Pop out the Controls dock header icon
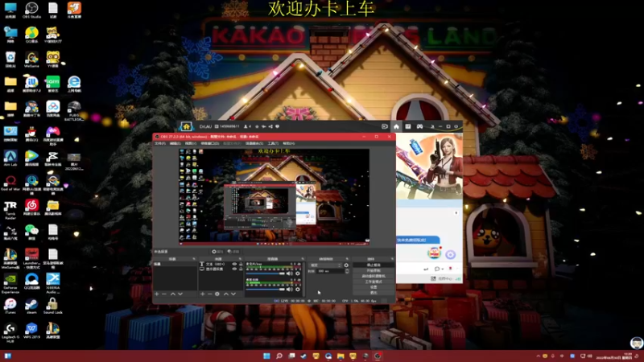The width and height of the screenshot is (644, 362). point(392,259)
